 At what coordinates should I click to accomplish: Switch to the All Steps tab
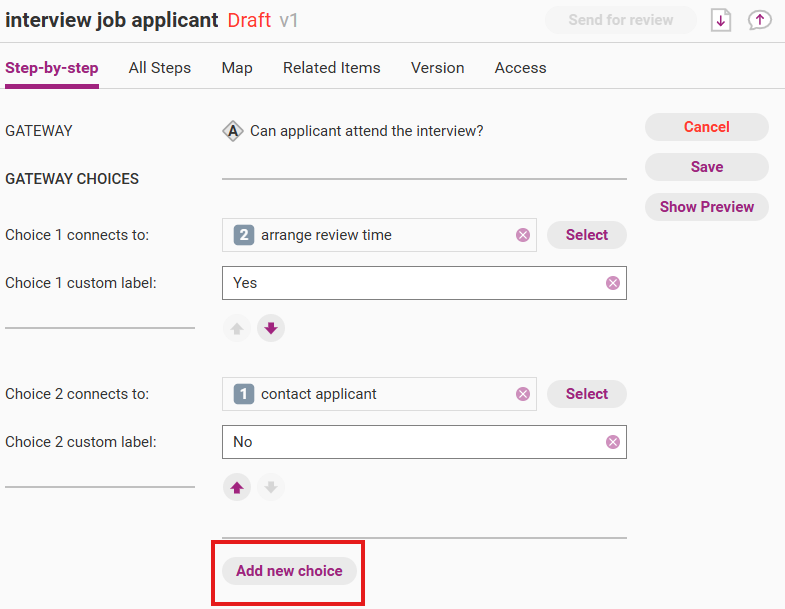click(160, 68)
